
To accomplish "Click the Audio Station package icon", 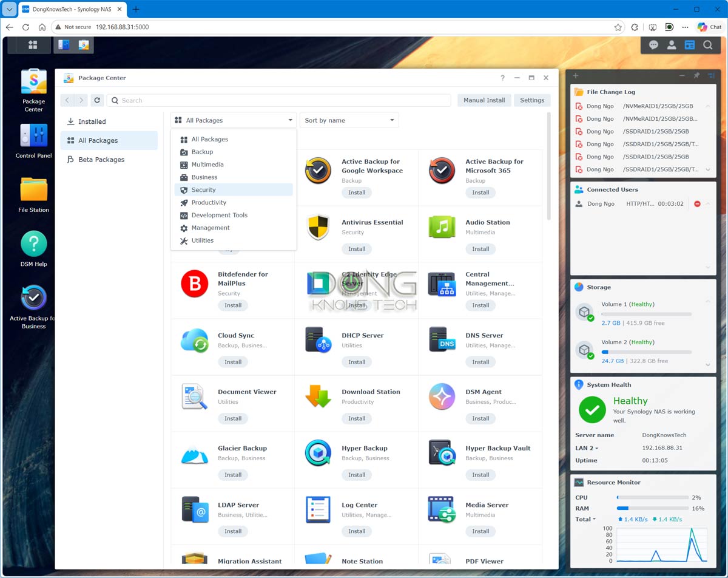I will [x=442, y=227].
